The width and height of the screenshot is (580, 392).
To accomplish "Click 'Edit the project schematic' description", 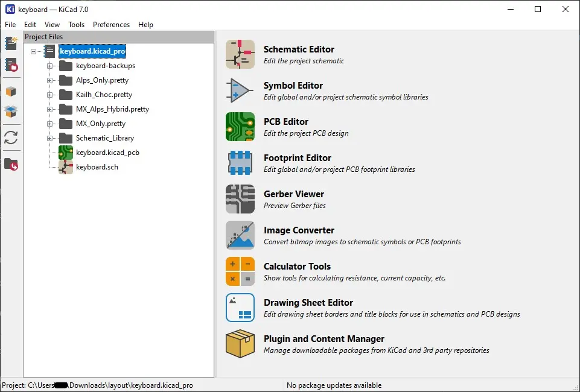I will coord(304,61).
